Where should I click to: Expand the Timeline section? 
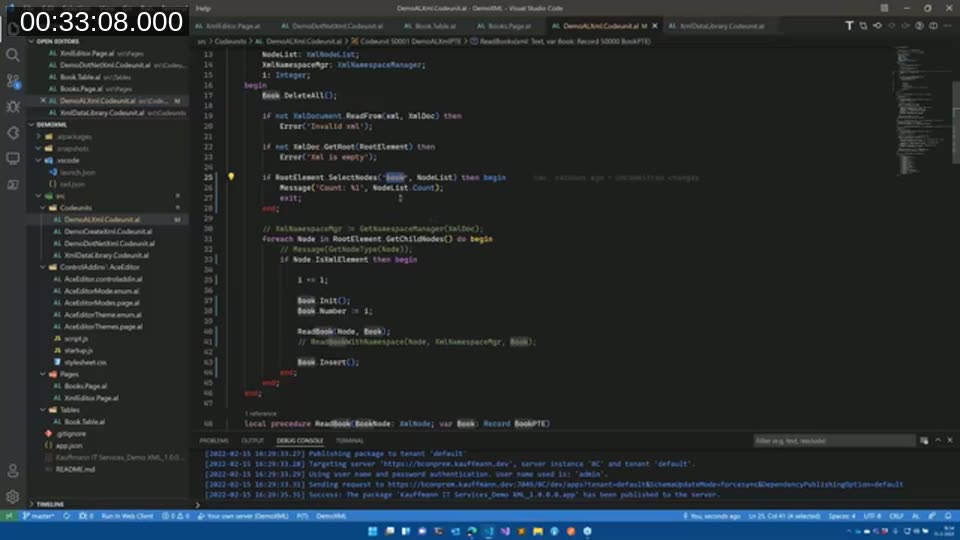point(49,504)
